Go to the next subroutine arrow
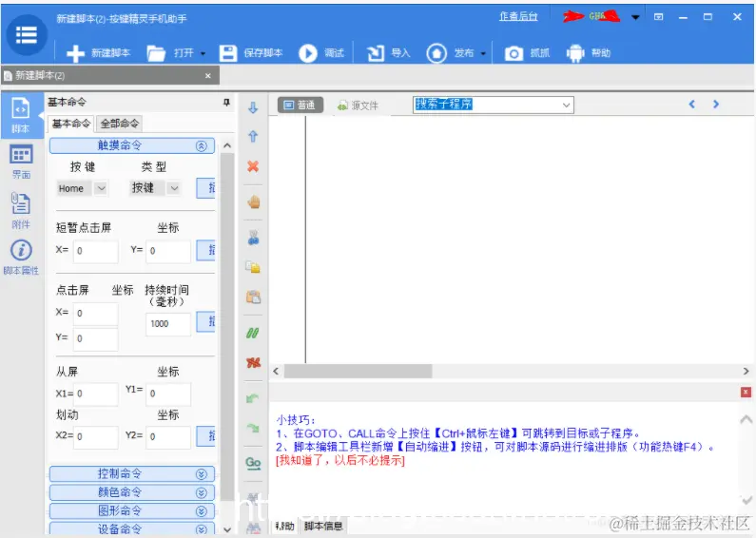 coord(716,105)
